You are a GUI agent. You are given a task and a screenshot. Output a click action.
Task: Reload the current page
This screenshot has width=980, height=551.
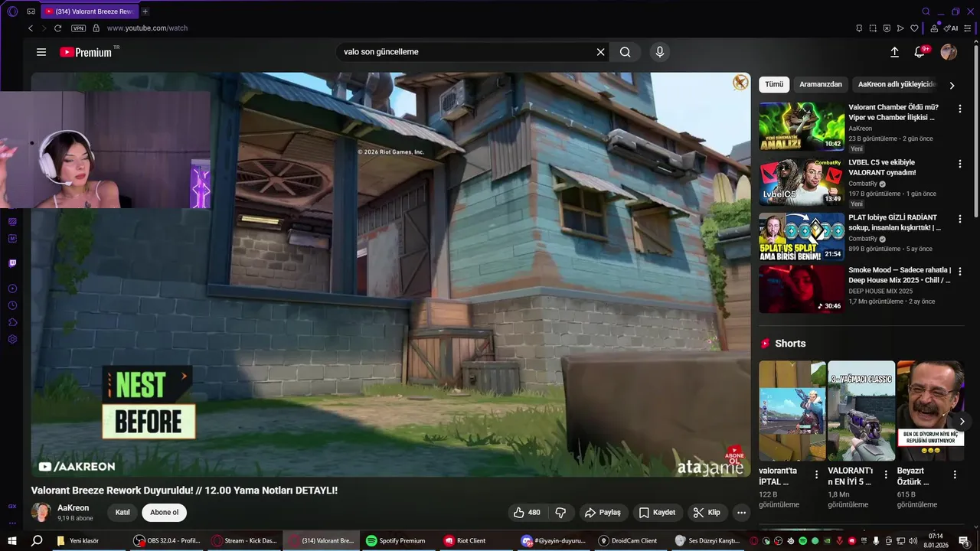(57, 28)
